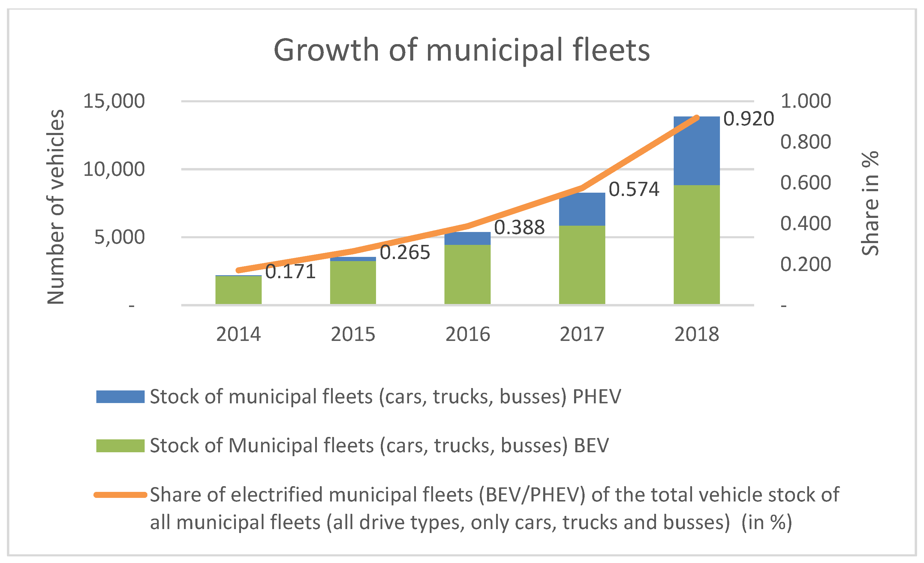Click the 2015 green BEV bar

(x=353, y=282)
